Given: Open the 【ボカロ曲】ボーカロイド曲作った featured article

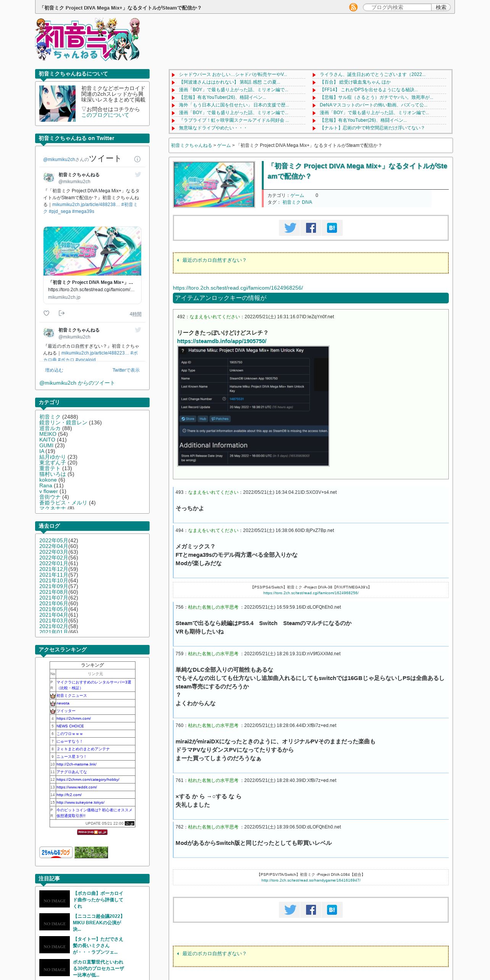Looking at the screenshot, I should tap(98, 900).
